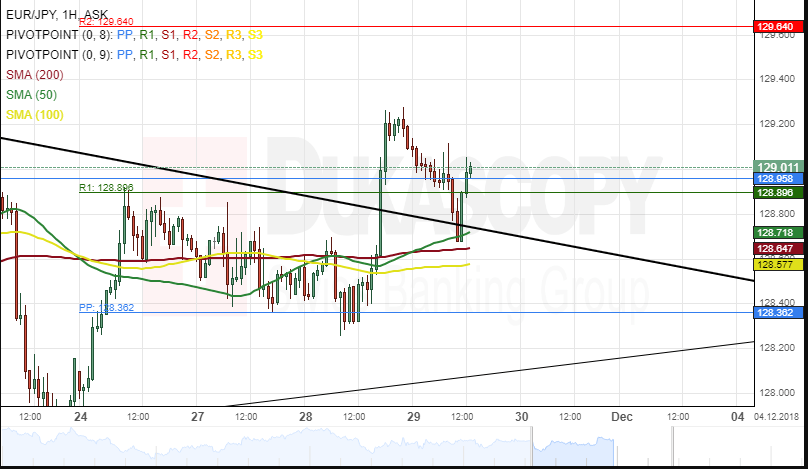Image resolution: width=808 pixels, height=469 pixels.
Task: Select the green 128.718 SMA price tag
Action: tap(777, 232)
